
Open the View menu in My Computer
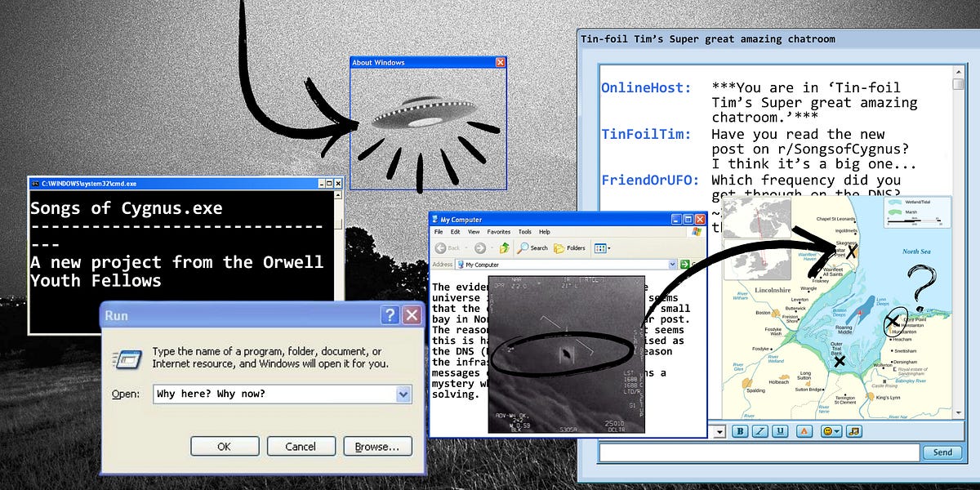tap(474, 232)
